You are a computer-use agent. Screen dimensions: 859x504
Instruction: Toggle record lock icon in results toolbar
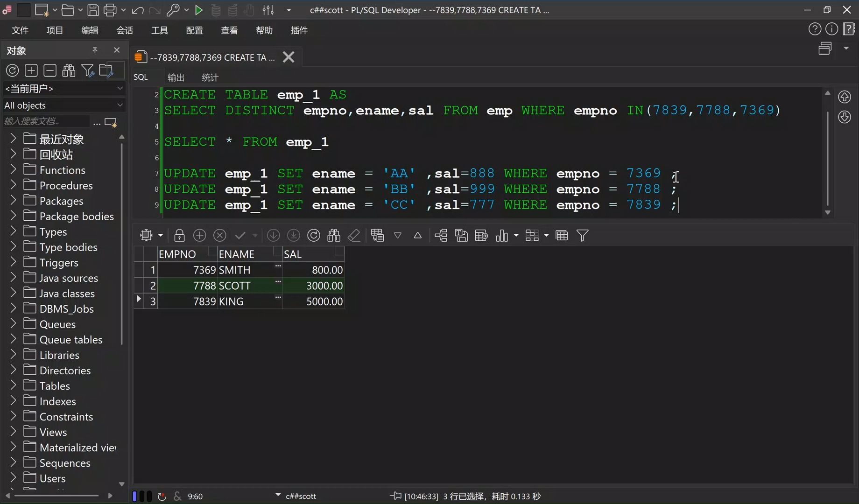(x=179, y=235)
